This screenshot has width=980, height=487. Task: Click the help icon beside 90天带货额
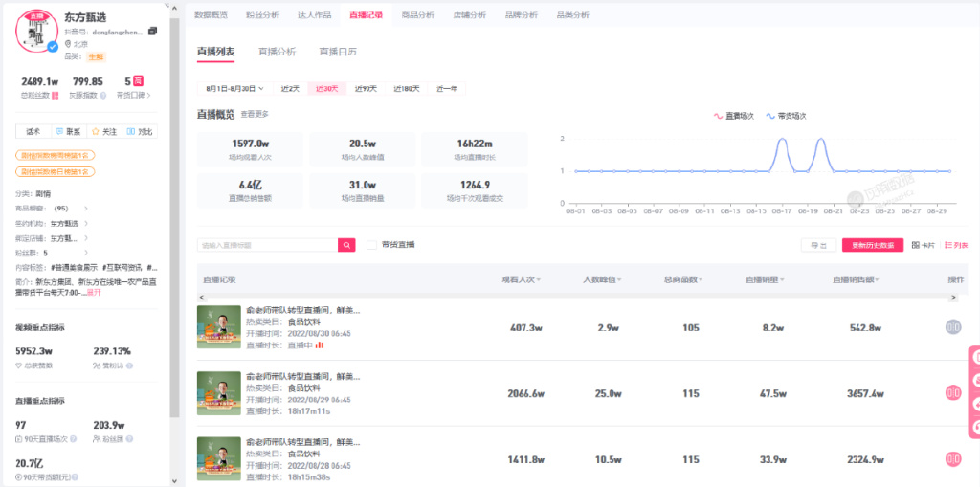75,477
